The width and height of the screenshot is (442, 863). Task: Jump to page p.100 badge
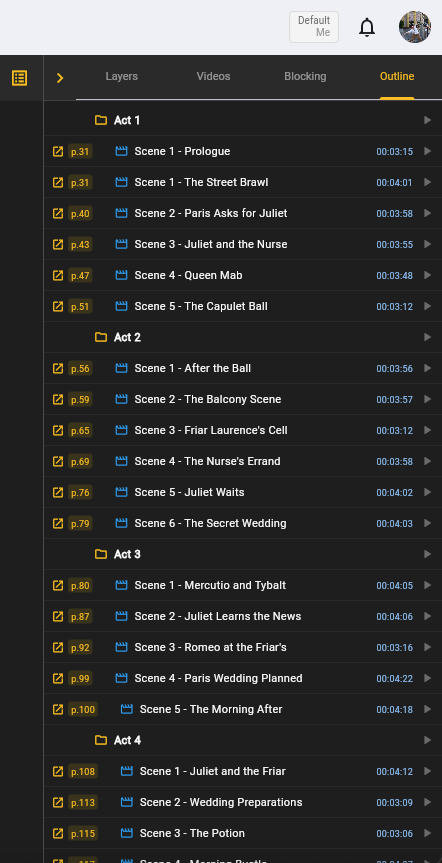pyautogui.click(x=83, y=709)
